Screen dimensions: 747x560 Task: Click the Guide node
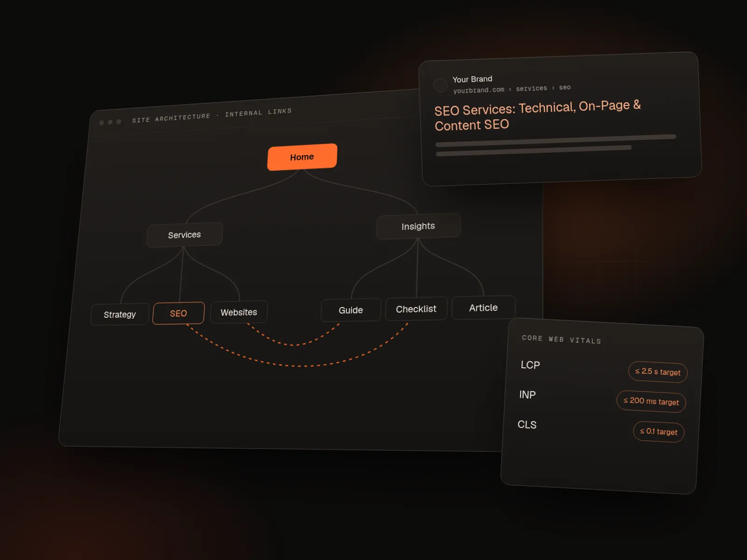tap(351, 310)
